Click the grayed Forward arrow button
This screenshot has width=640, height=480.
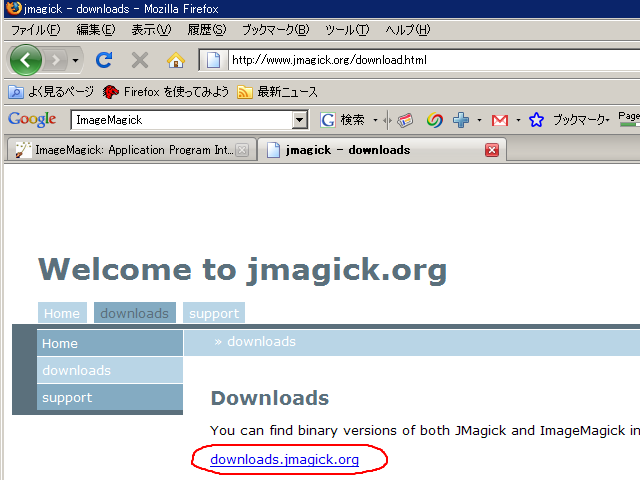coord(56,60)
